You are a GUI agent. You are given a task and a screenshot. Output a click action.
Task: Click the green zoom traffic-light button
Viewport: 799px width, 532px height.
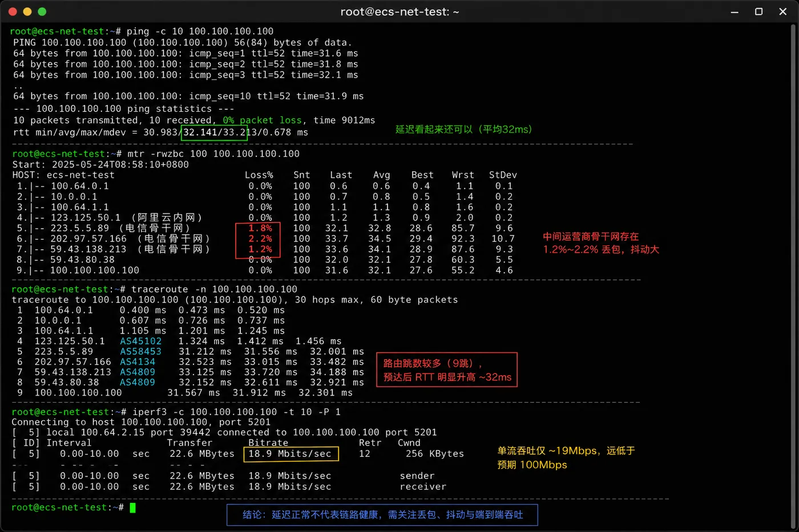coord(42,11)
